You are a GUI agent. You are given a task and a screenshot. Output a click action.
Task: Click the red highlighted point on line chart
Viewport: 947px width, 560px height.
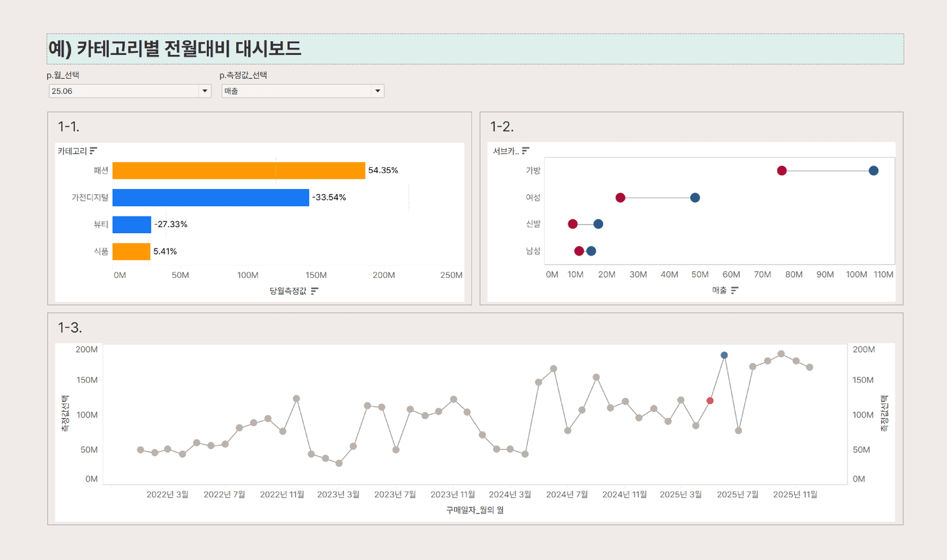(x=710, y=401)
